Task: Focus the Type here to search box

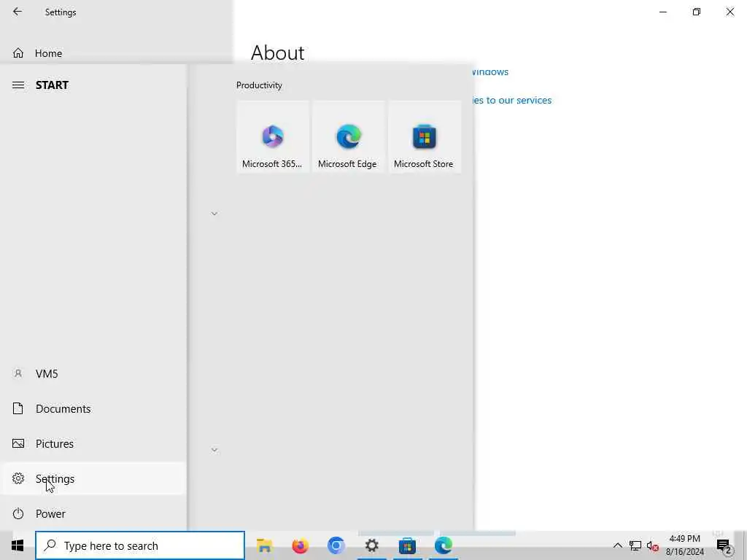Action: tap(139, 545)
